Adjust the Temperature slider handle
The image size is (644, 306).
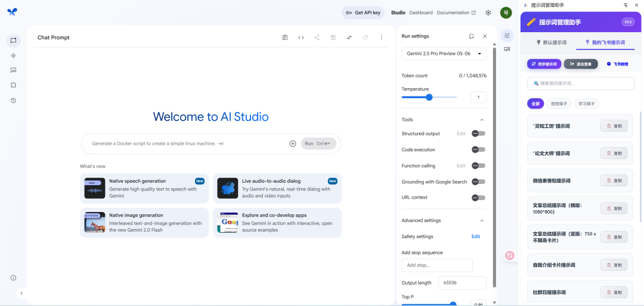[x=429, y=97]
